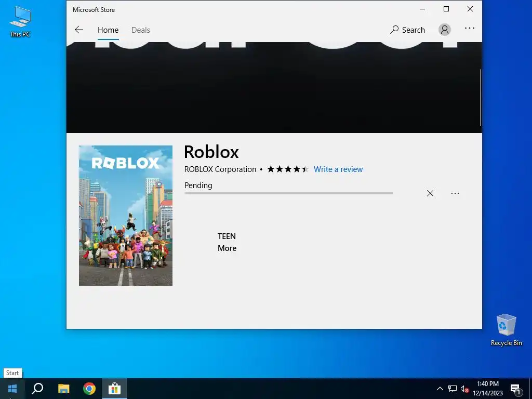532x399 pixels.
Task: Minimize the Microsoft Store window
Action: [x=422, y=9]
